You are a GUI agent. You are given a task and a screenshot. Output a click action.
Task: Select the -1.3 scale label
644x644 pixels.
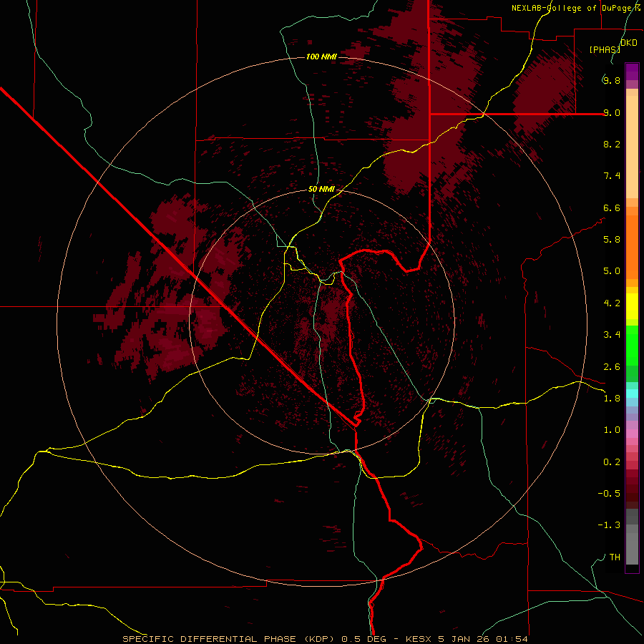click(609, 525)
